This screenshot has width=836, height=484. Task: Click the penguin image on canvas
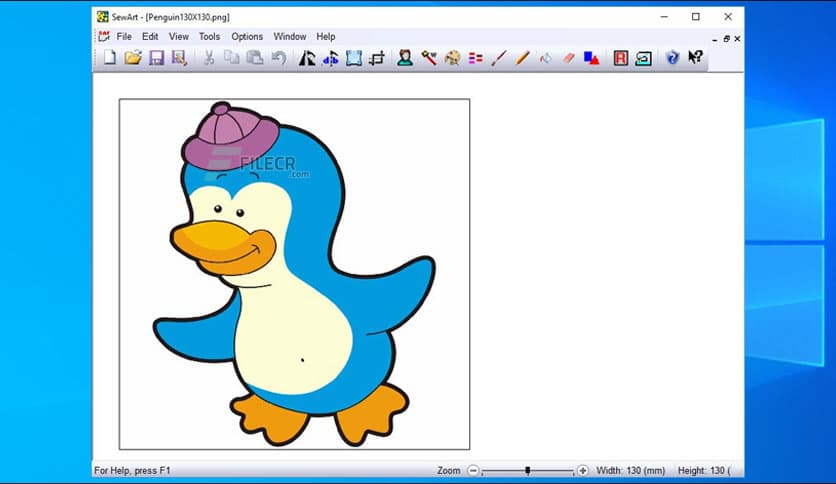pos(294,274)
